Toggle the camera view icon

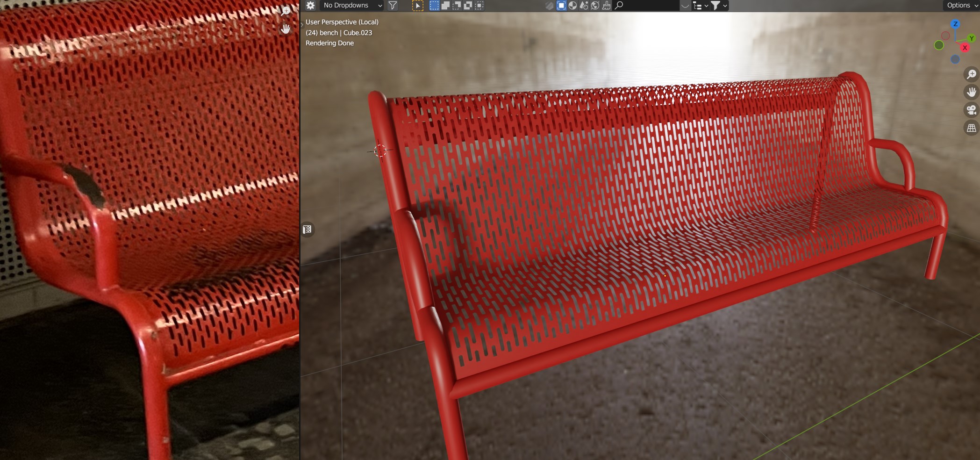point(972,110)
